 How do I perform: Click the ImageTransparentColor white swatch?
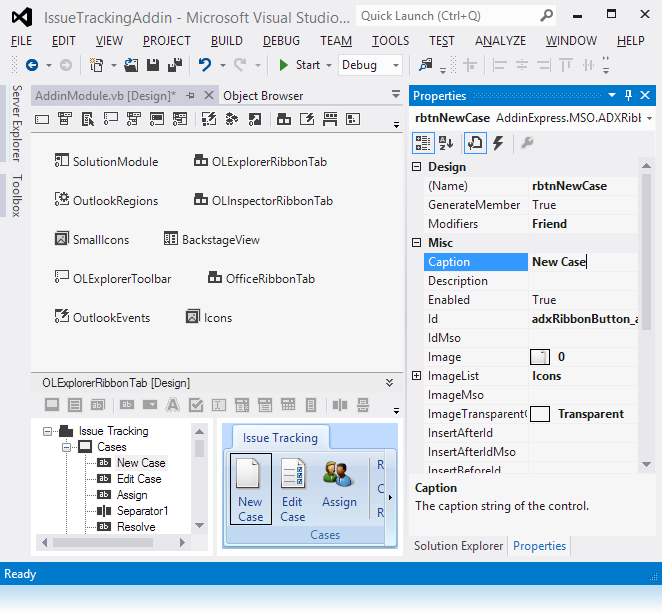click(x=540, y=414)
